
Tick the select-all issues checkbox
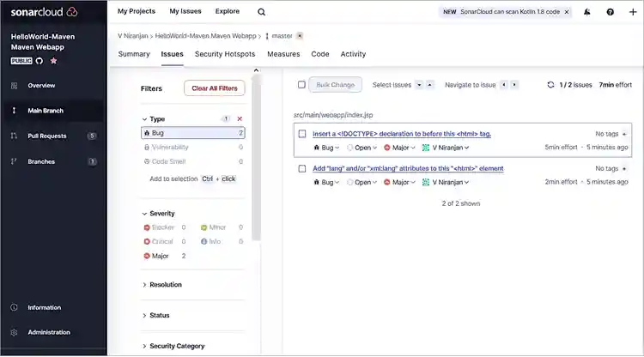pos(301,85)
